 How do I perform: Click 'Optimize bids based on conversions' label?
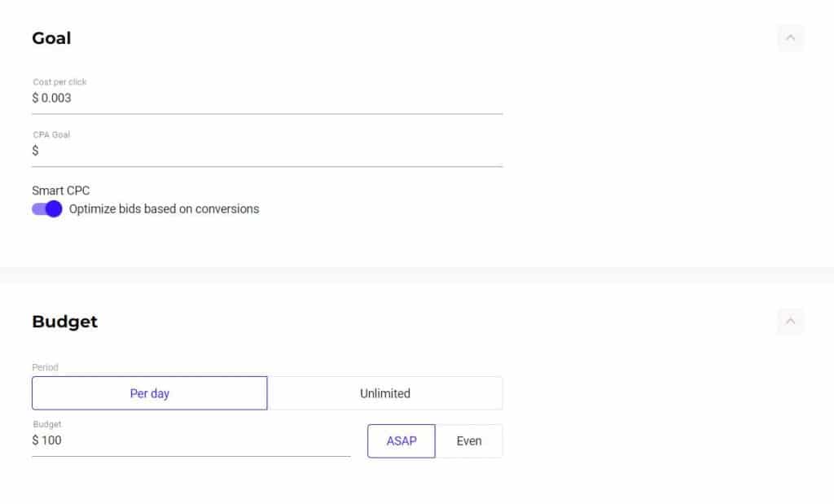tap(164, 209)
